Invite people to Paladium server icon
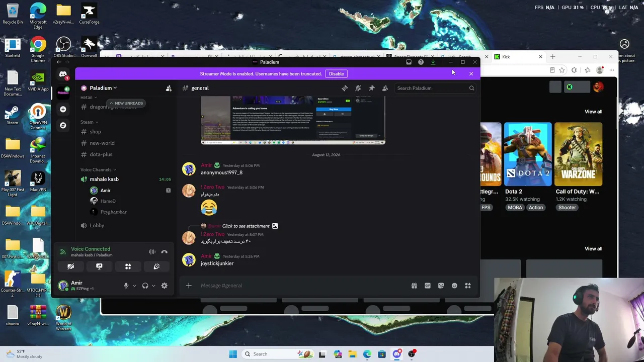The height and width of the screenshot is (362, 644). pos(169,88)
